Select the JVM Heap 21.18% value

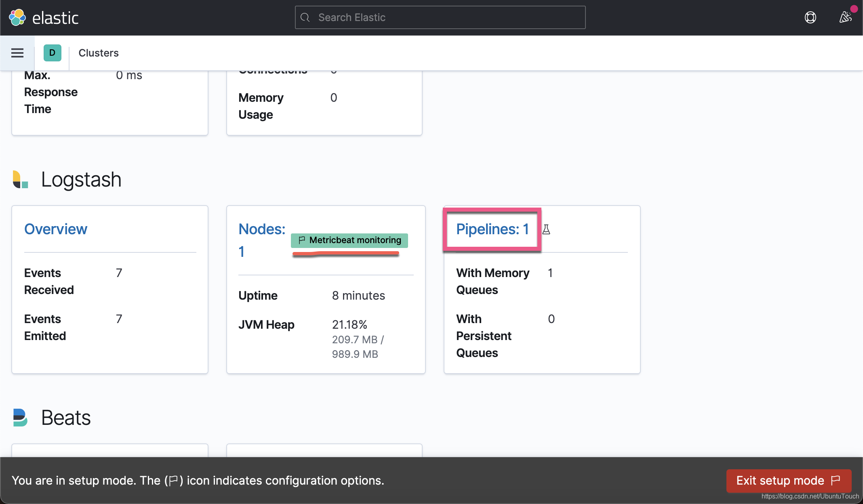click(349, 325)
